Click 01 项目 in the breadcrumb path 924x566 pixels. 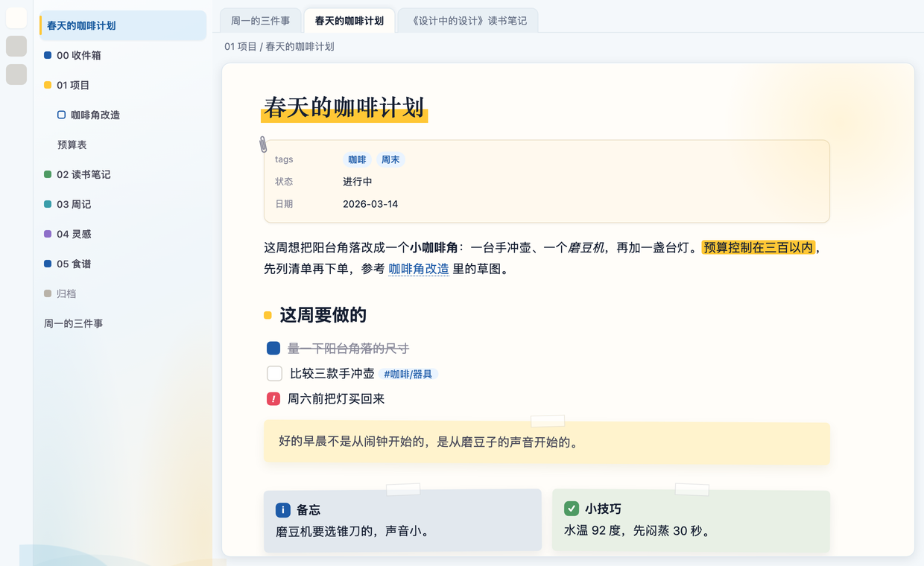pos(241,46)
